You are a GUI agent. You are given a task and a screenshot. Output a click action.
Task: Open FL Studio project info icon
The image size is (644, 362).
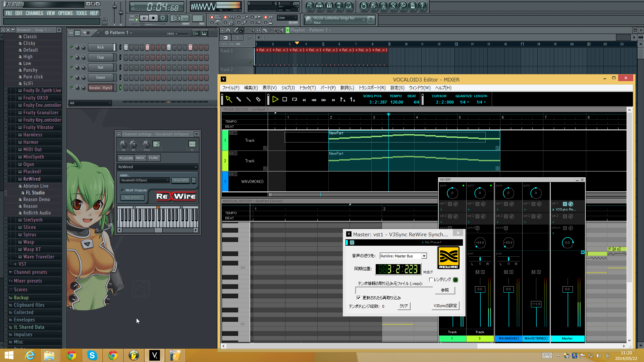[x=413, y=6]
